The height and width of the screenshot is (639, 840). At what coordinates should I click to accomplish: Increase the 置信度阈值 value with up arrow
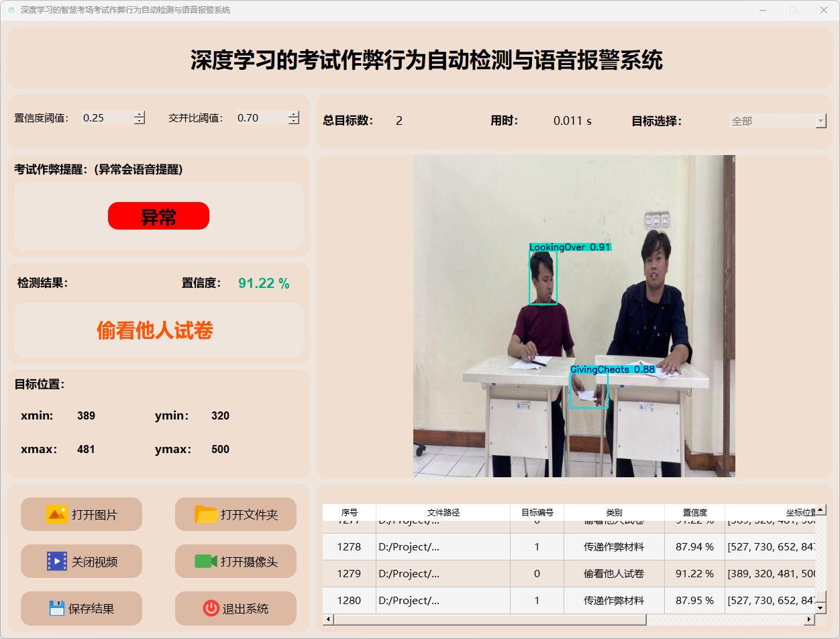coord(140,114)
